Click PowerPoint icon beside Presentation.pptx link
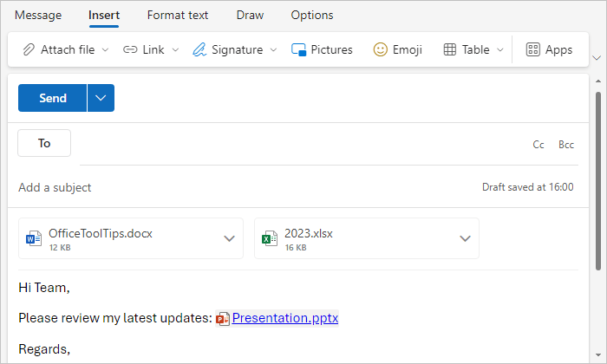This screenshot has height=364, width=607. coord(223,319)
